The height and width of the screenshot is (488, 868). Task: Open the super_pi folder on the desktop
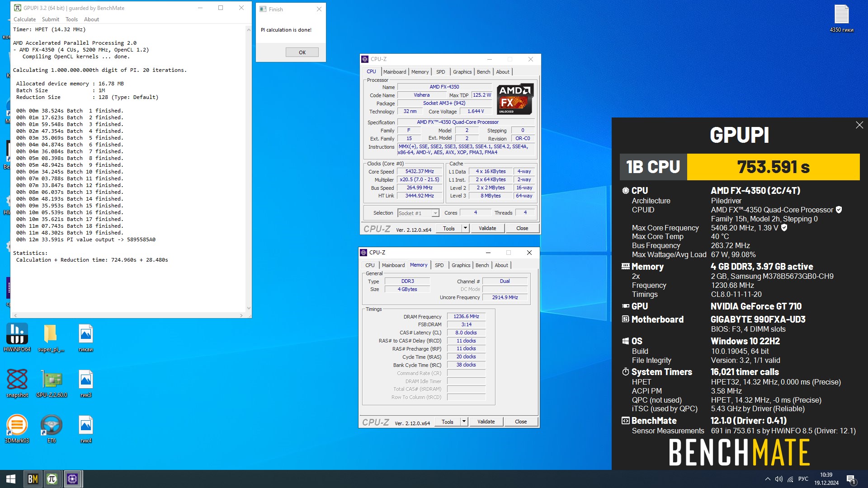pos(51,338)
